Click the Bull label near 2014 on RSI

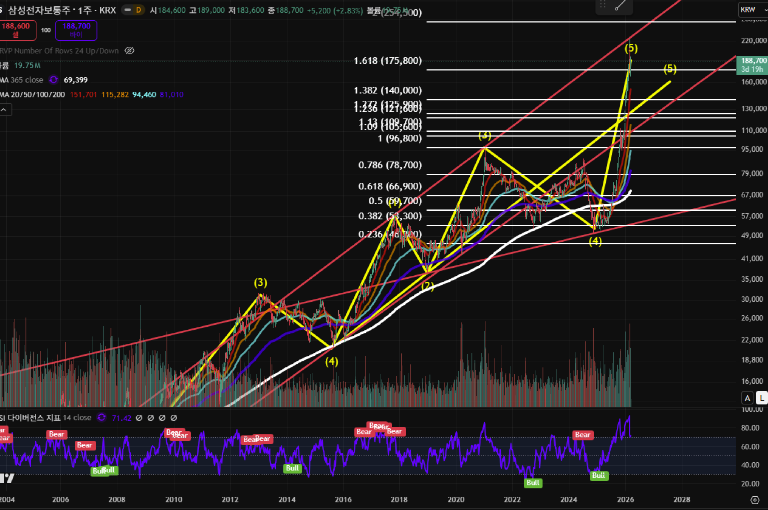[x=292, y=468]
